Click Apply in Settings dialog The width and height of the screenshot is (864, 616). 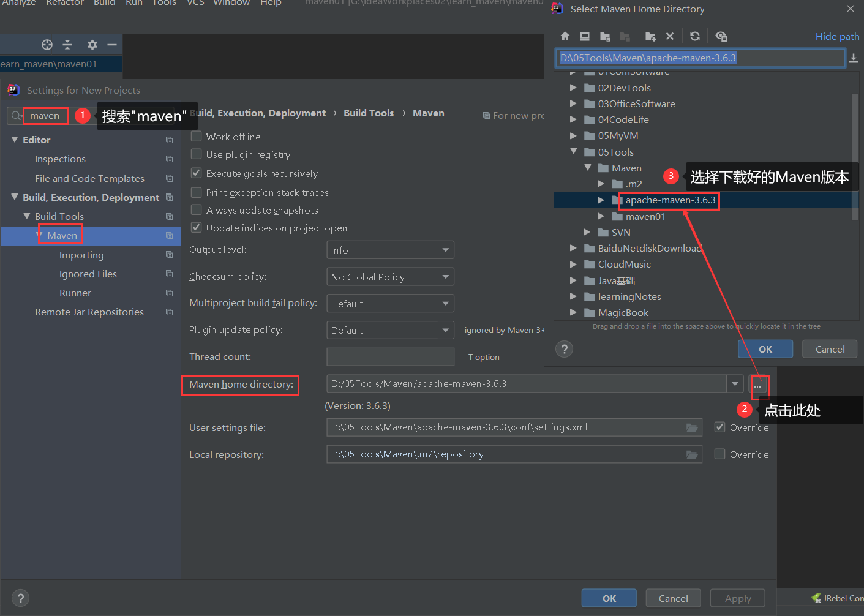coord(738,598)
